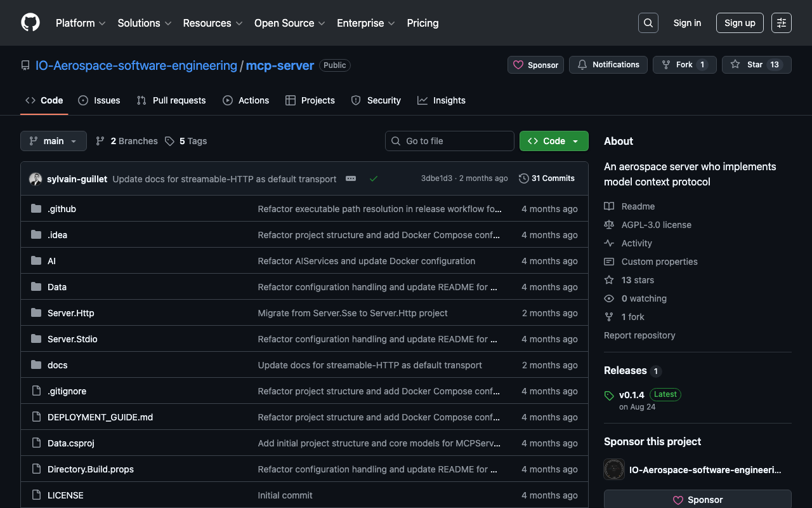Click the GitHub logo icon
The width and height of the screenshot is (812, 508).
pyautogui.click(x=30, y=23)
